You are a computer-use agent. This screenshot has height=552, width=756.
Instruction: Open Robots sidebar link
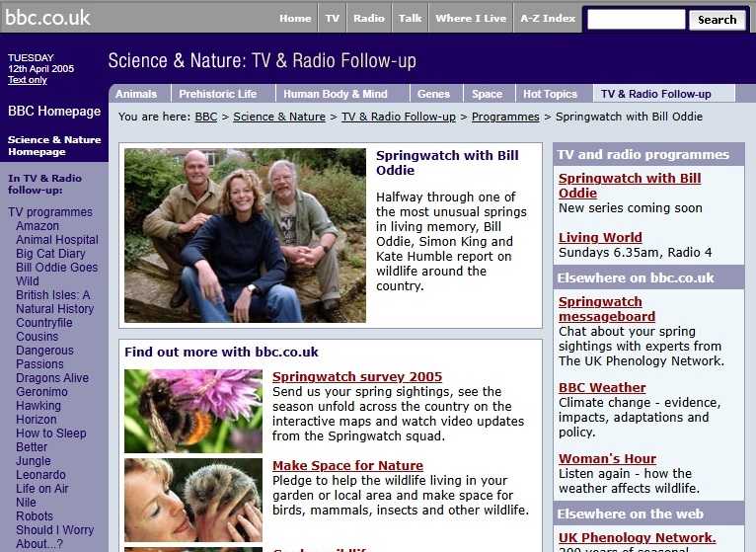pyautogui.click(x=35, y=515)
